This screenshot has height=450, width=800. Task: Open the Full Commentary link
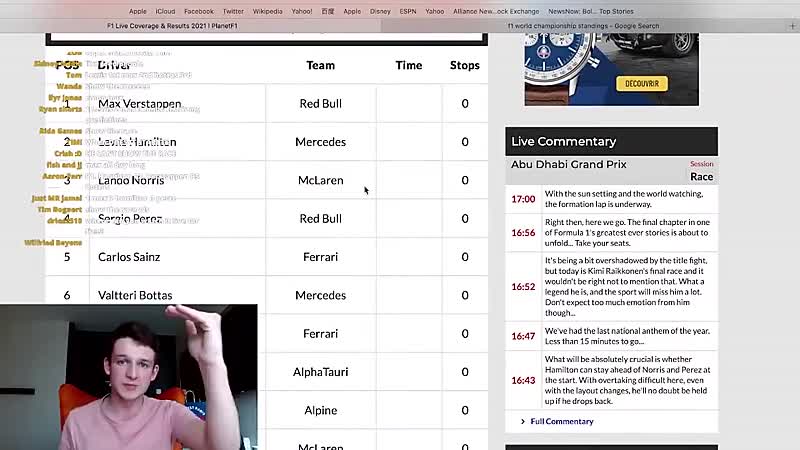pyautogui.click(x=561, y=421)
